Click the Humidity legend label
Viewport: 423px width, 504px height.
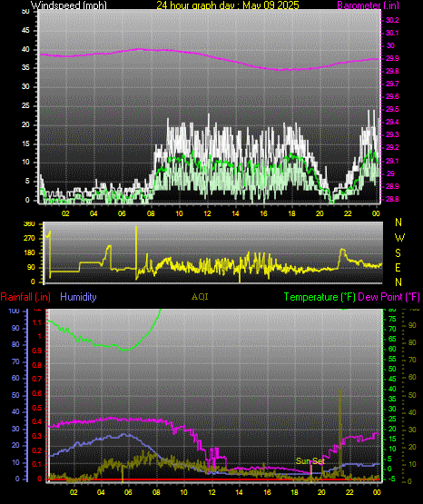pyautogui.click(x=78, y=297)
